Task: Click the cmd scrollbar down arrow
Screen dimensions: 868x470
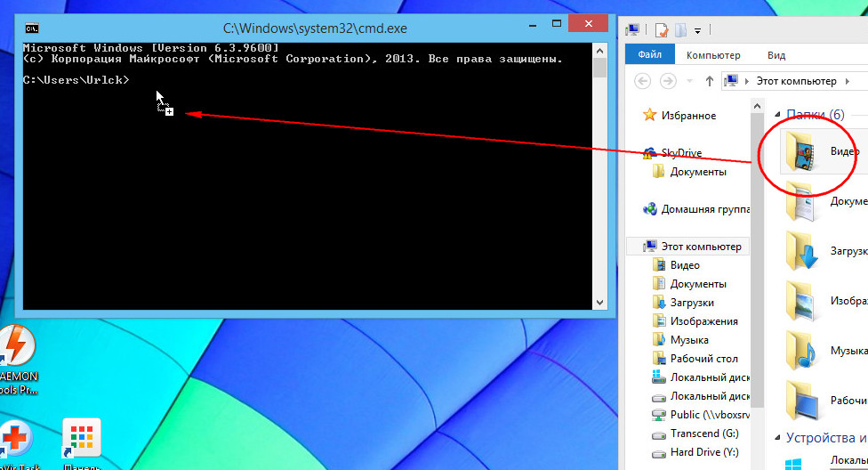Action: [x=599, y=303]
